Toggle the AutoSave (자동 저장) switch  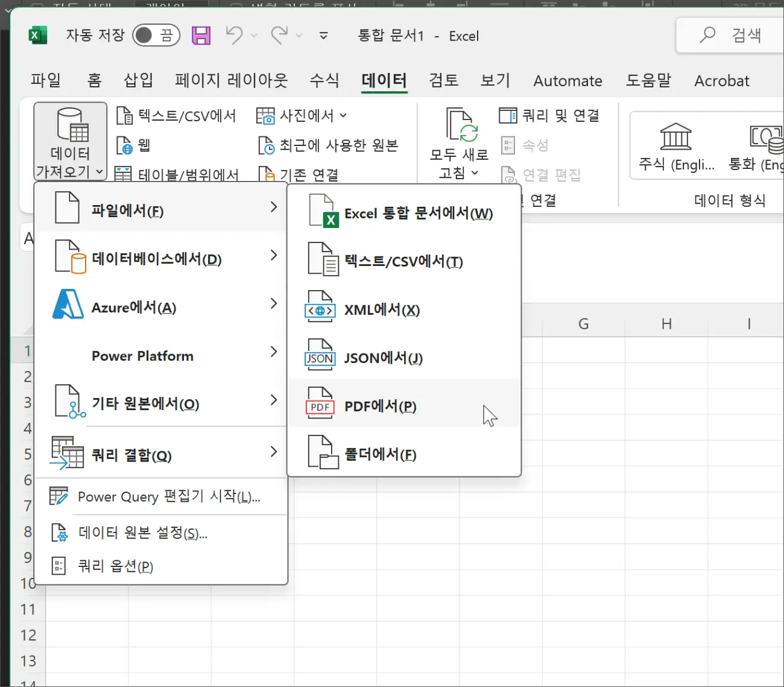point(156,36)
